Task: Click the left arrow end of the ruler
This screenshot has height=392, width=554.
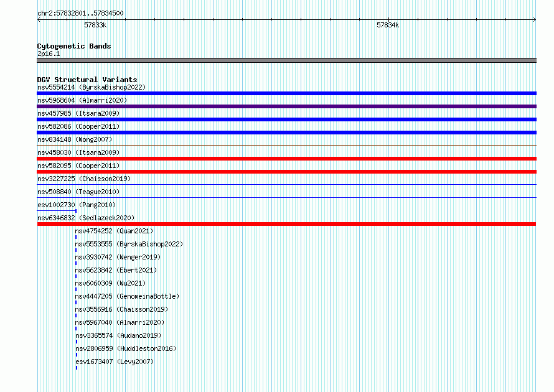Action: click(x=39, y=20)
